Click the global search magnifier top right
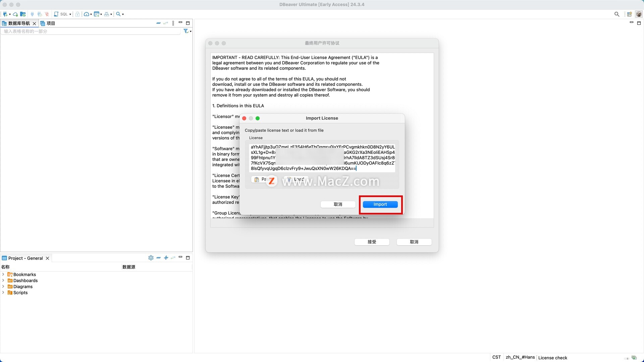Screen dimensions: 644x362 617,14
